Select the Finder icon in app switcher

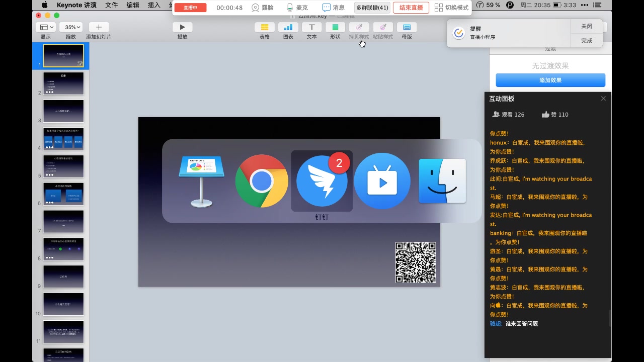point(442,181)
